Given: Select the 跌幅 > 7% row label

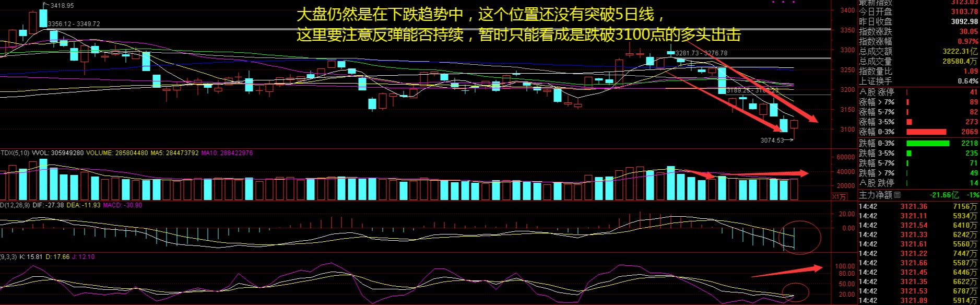Looking at the screenshot, I should [x=877, y=173].
